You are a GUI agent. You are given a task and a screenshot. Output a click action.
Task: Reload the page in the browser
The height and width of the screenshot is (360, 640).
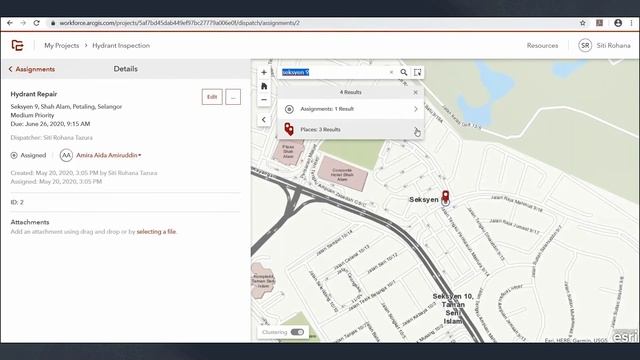pos(36,23)
